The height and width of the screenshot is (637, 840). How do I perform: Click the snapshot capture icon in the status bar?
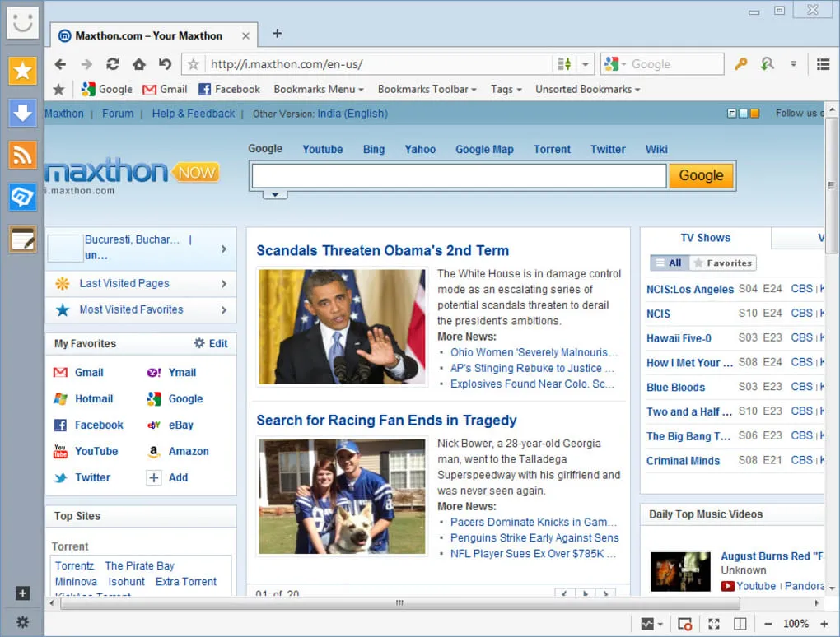(x=684, y=624)
